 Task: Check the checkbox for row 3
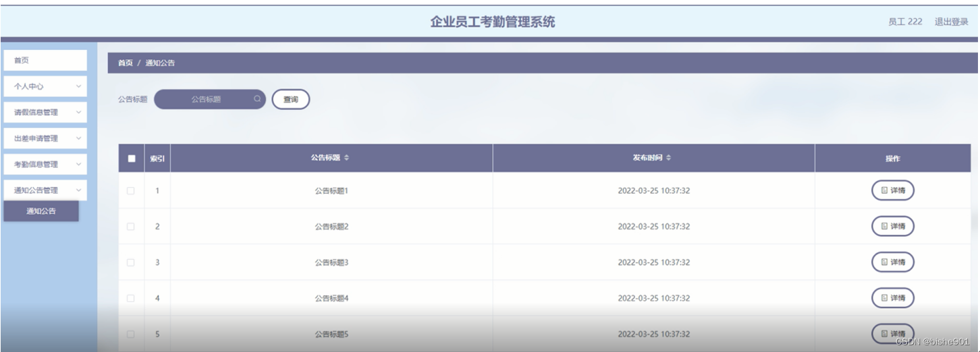click(x=131, y=262)
